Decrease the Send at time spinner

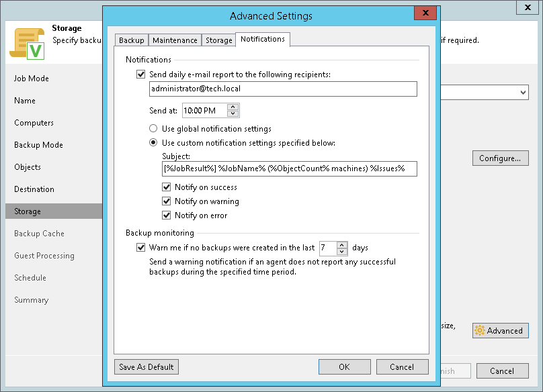pyautogui.click(x=233, y=113)
